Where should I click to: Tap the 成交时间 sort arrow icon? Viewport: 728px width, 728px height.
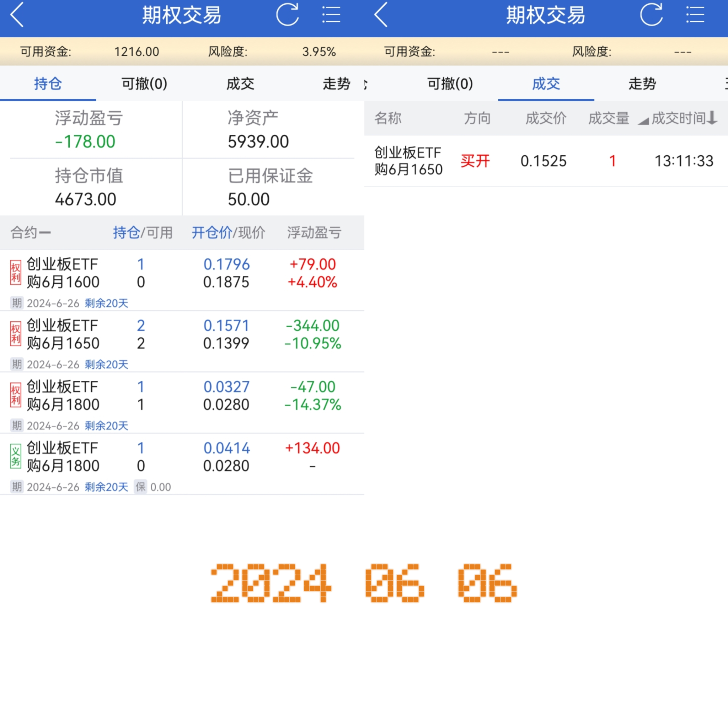tap(712, 118)
